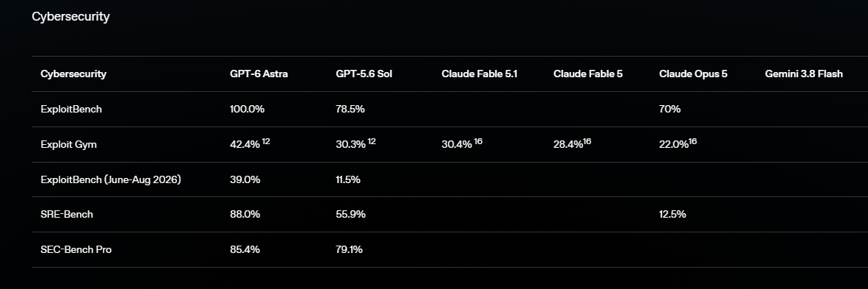
Task: Select the Claude Opus 5 column header
Action: 693,74
